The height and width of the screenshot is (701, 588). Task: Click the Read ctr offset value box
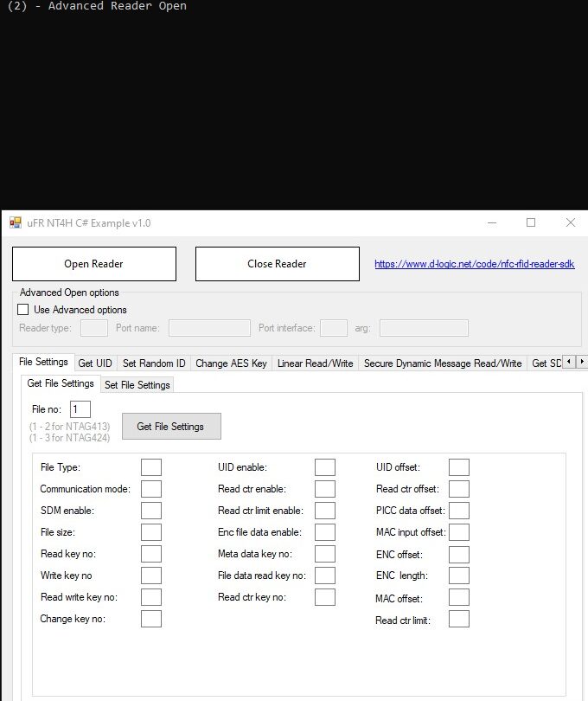[x=459, y=489]
